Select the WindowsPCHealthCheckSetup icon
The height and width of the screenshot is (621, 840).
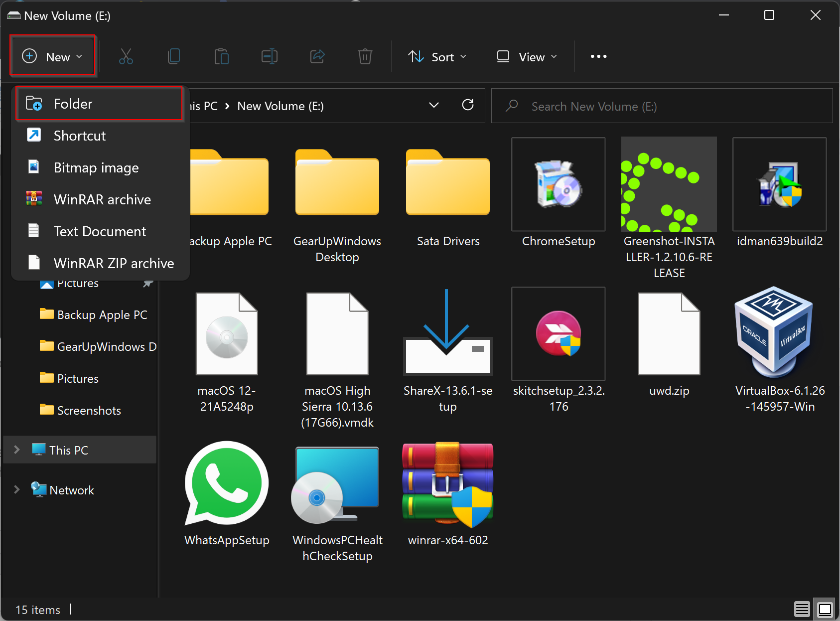335,485
